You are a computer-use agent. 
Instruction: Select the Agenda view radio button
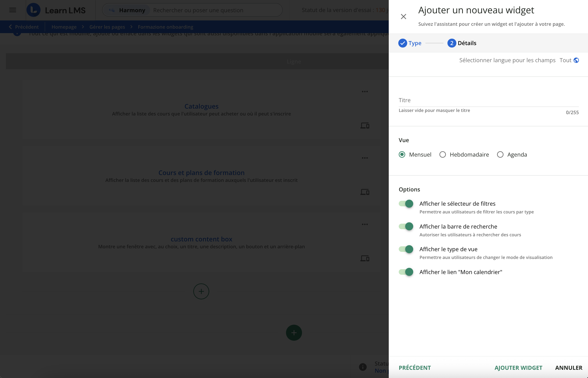[500, 155]
